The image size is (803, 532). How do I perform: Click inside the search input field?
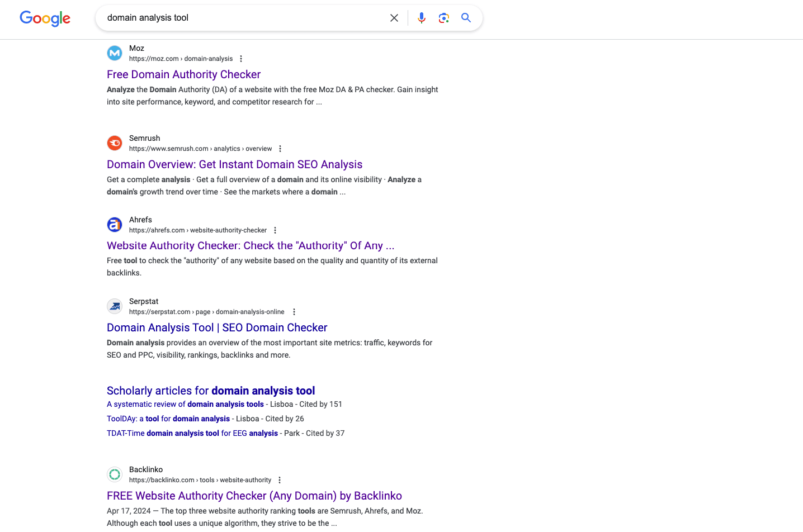240,17
